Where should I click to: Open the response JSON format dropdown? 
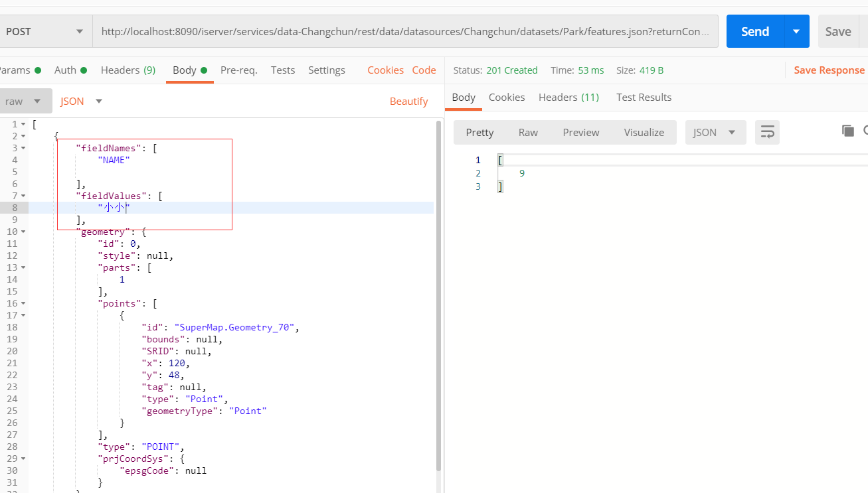point(715,132)
